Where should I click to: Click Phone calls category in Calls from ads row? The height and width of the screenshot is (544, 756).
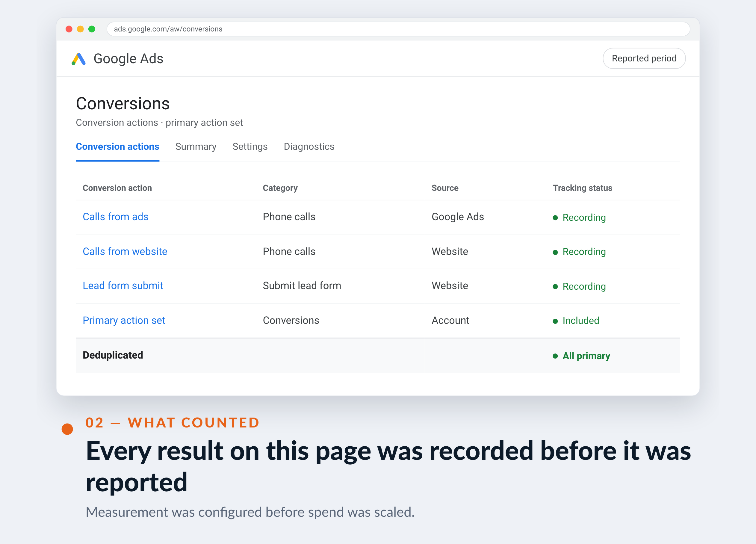click(289, 217)
